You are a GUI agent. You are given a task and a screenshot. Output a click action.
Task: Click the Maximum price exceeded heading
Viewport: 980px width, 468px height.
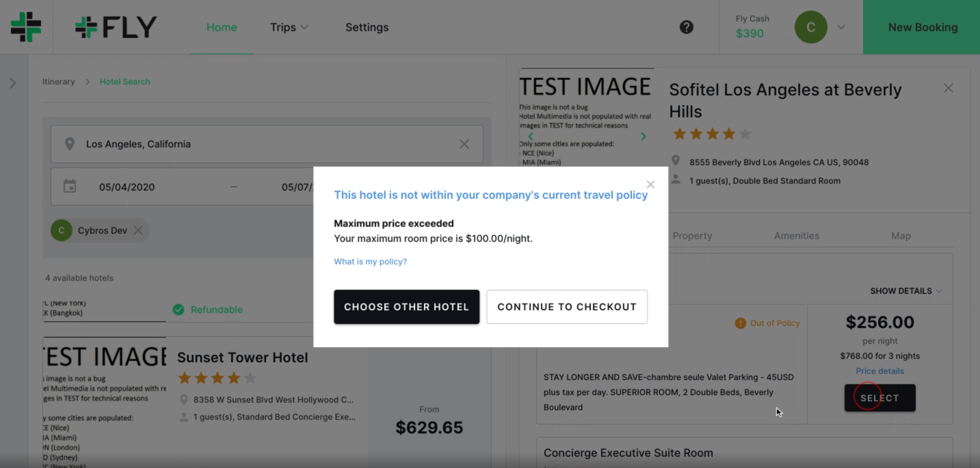pos(394,223)
